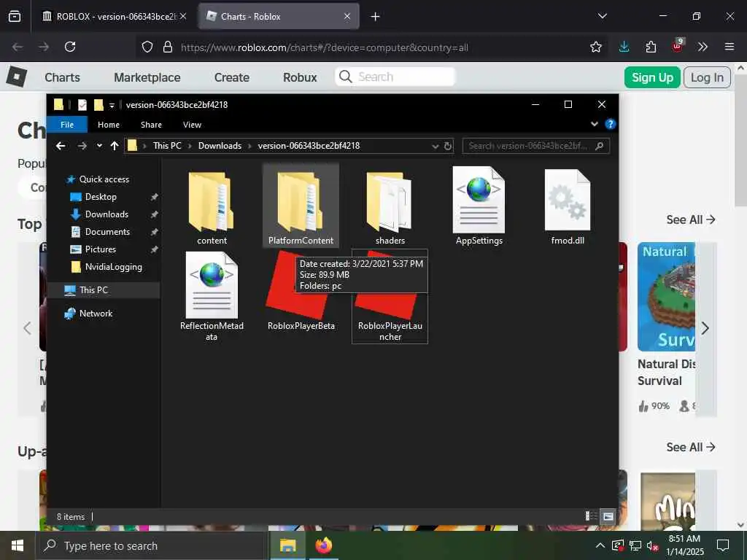
Task: Click the Log In button
Action: tap(707, 77)
